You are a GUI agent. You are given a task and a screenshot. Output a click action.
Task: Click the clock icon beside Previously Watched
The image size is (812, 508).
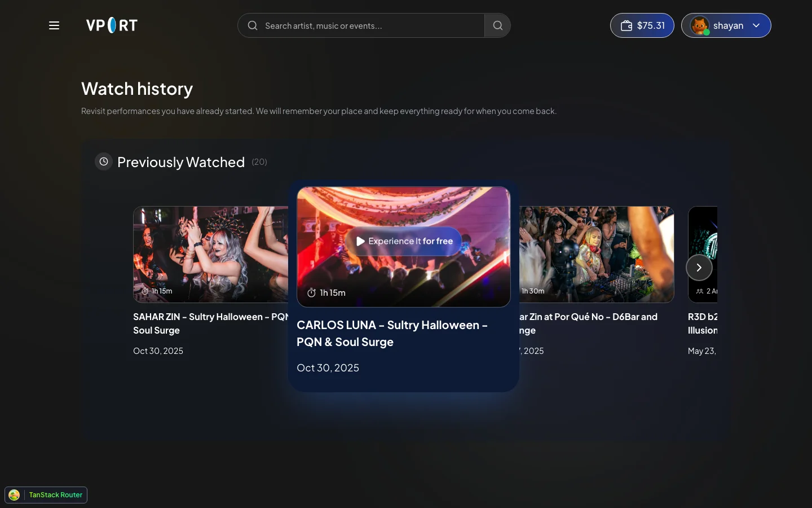coord(104,161)
